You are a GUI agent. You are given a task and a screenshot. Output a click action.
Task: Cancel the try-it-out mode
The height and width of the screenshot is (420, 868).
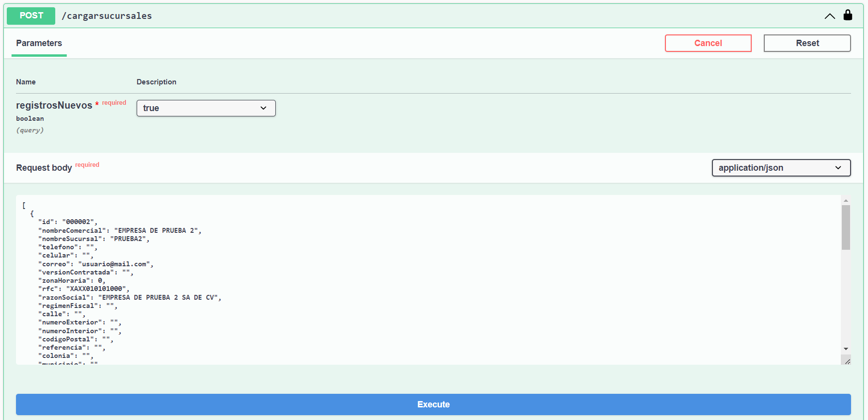tap(708, 43)
